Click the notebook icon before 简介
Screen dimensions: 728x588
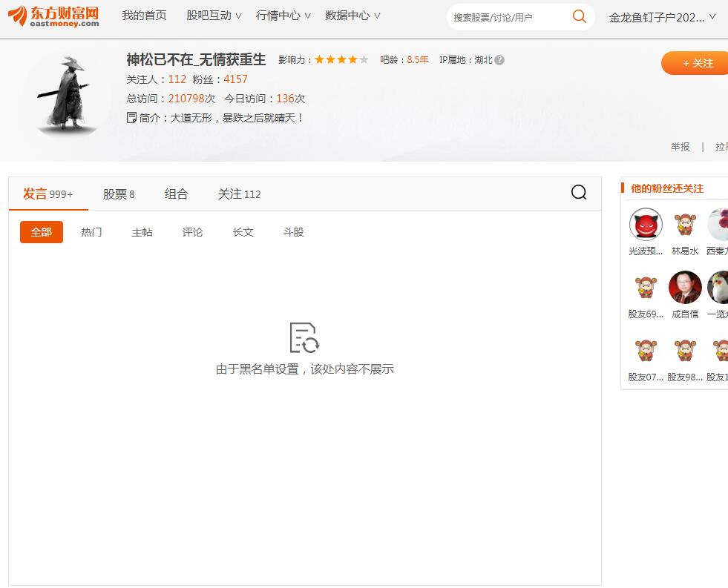tap(132, 117)
